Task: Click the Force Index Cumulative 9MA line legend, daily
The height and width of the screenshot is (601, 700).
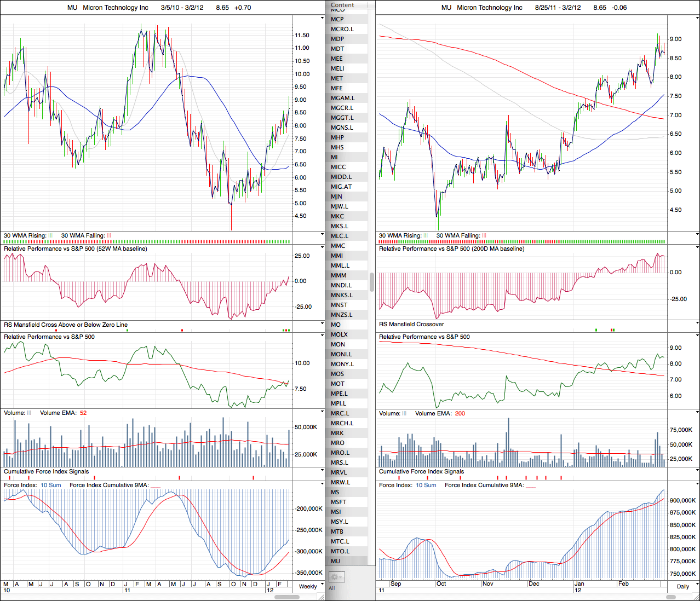Action: [x=531, y=486]
